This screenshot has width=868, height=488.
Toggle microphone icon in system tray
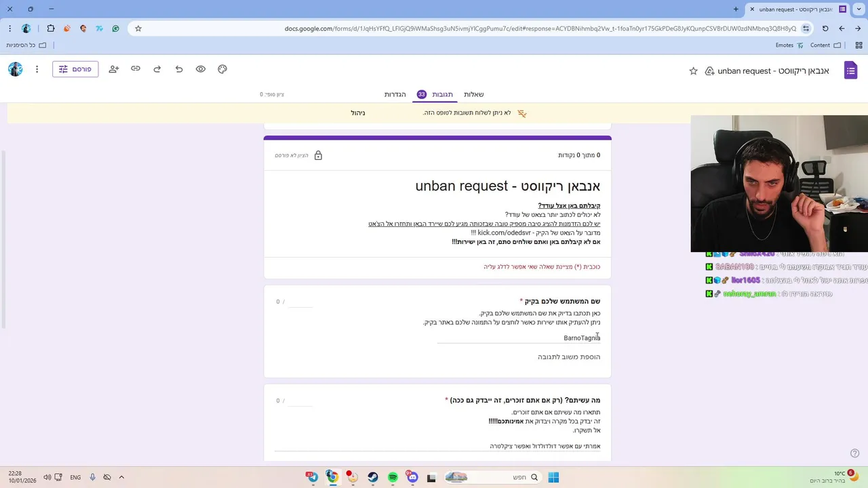tap(92, 477)
